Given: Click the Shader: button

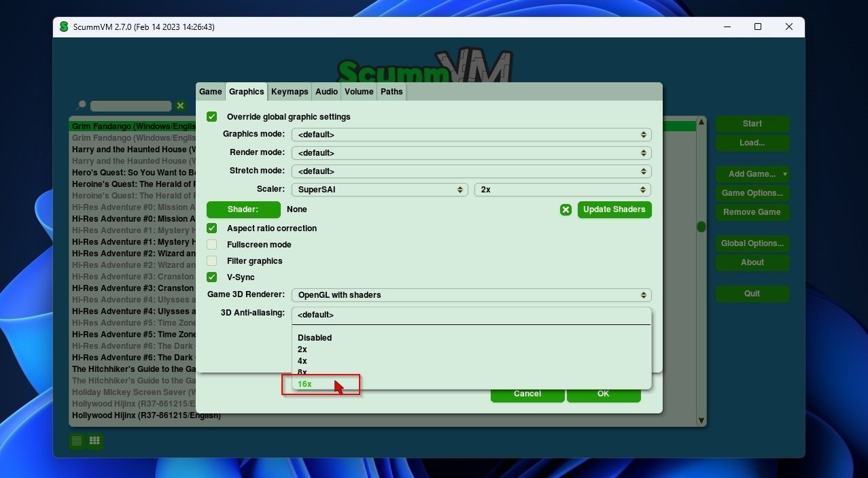Looking at the screenshot, I should click(243, 209).
